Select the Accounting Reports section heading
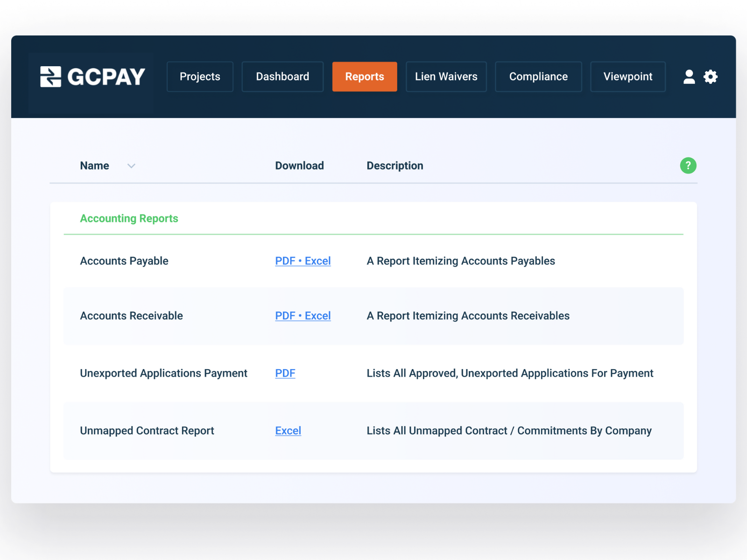The width and height of the screenshot is (747, 560). [129, 218]
